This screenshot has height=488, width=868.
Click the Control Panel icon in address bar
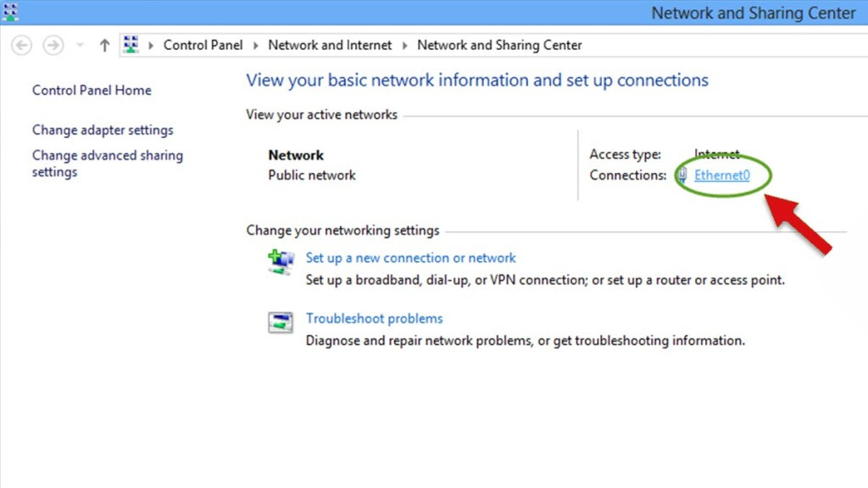click(131, 45)
